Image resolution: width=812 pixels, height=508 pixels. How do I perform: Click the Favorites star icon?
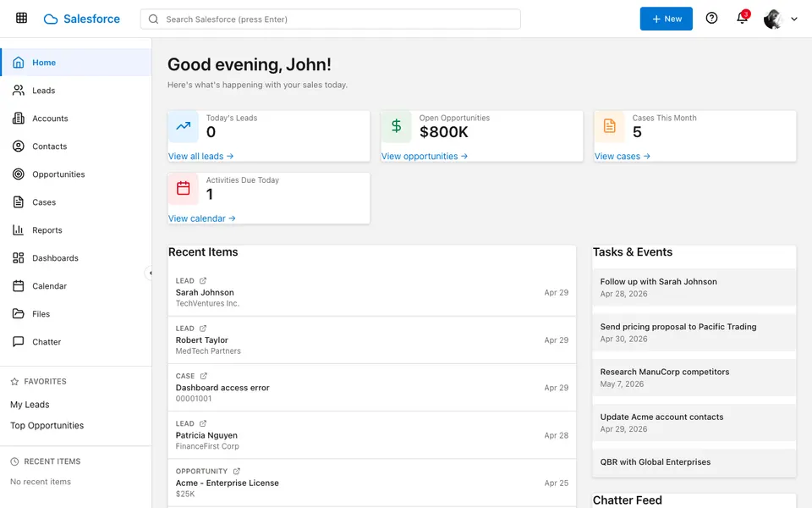coord(14,382)
